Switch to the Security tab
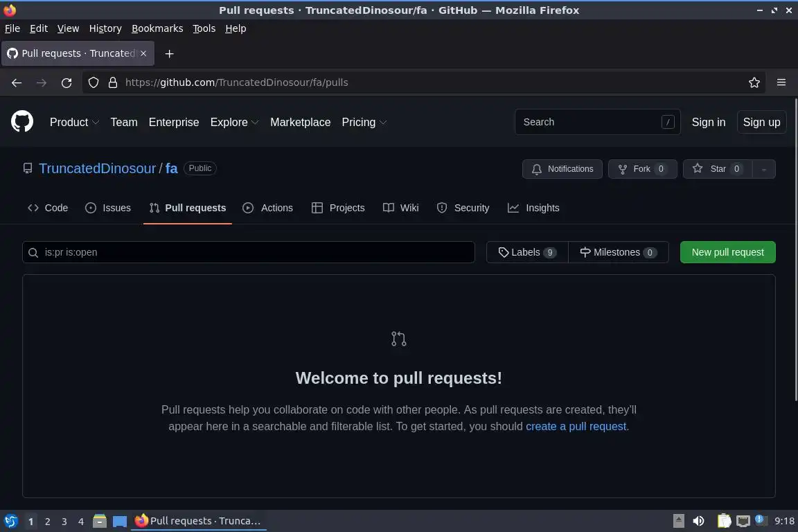The width and height of the screenshot is (798, 532). [463, 208]
